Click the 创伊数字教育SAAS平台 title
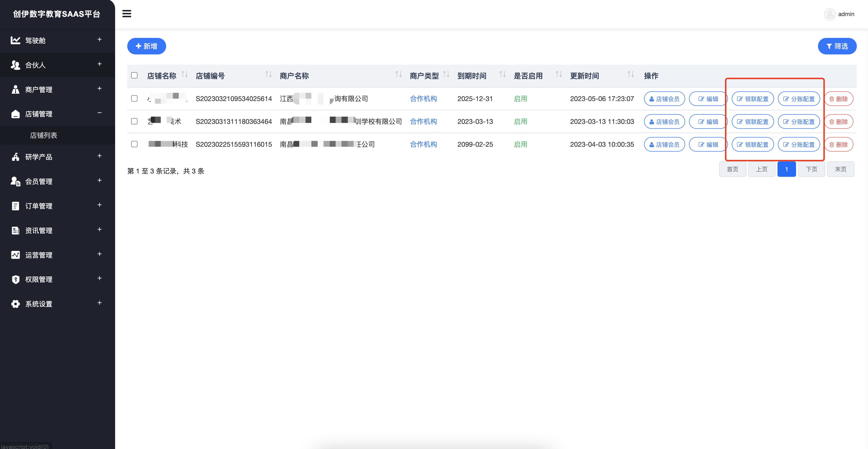Viewport: 868px width, 449px height. (57, 14)
